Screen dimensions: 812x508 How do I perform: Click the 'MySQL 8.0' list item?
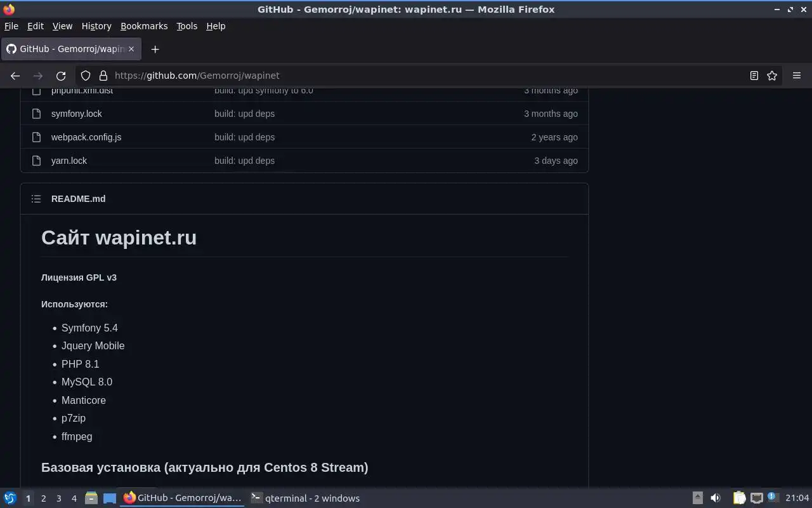pos(87,382)
